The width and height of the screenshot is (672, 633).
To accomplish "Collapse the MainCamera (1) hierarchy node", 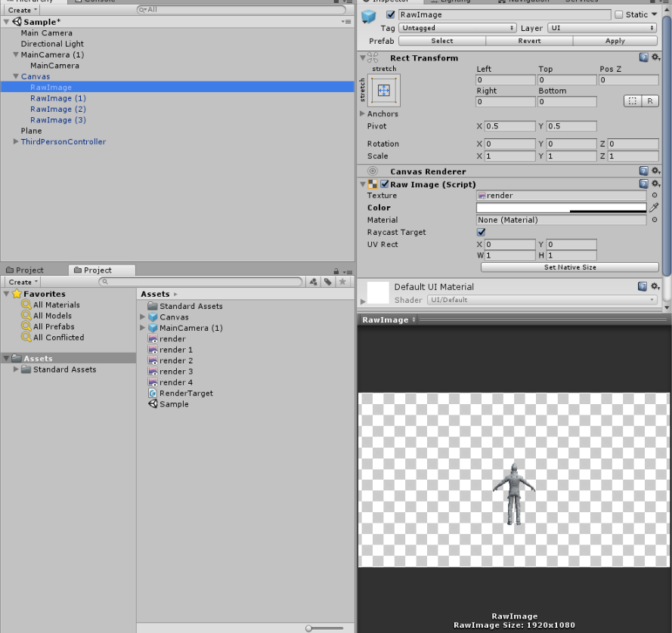I will [x=16, y=54].
